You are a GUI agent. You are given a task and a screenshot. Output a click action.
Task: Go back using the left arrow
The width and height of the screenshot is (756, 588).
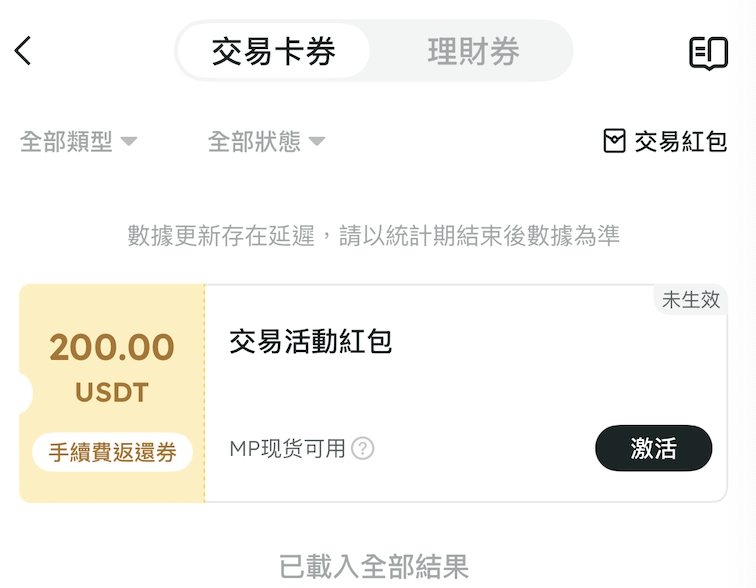click(24, 51)
